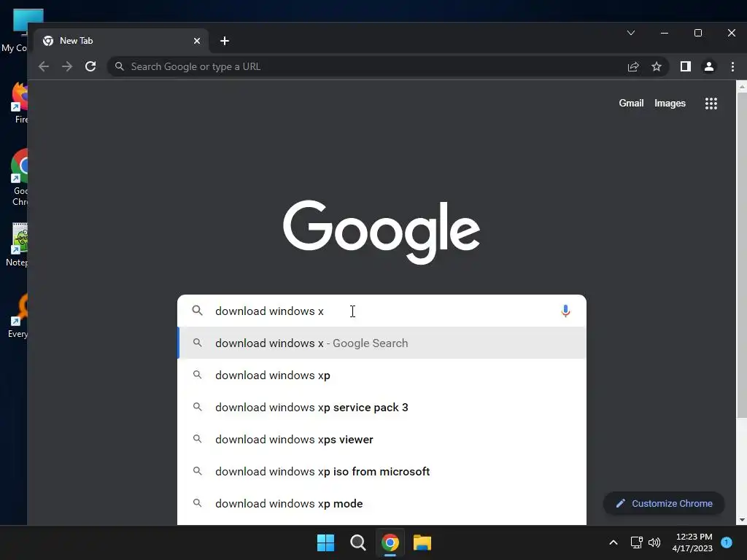Show hidden tray icons chevron
The width and height of the screenshot is (747, 560).
[x=613, y=542]
